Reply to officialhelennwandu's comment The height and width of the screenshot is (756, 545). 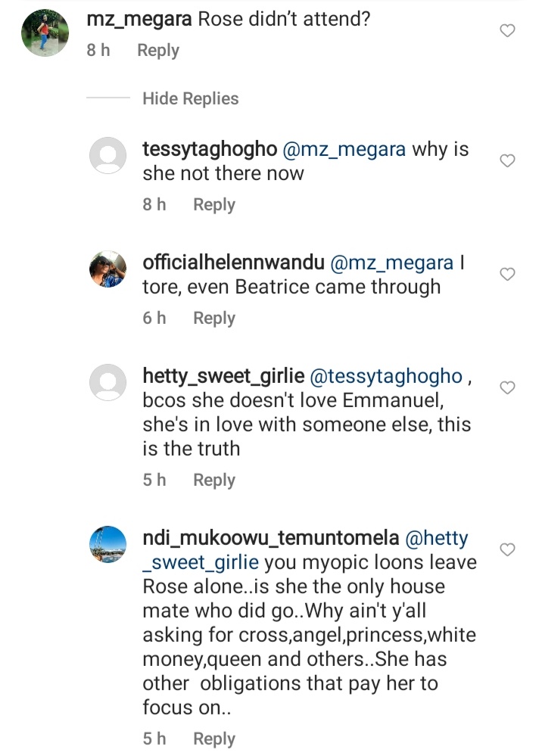[x=214, y=319]
